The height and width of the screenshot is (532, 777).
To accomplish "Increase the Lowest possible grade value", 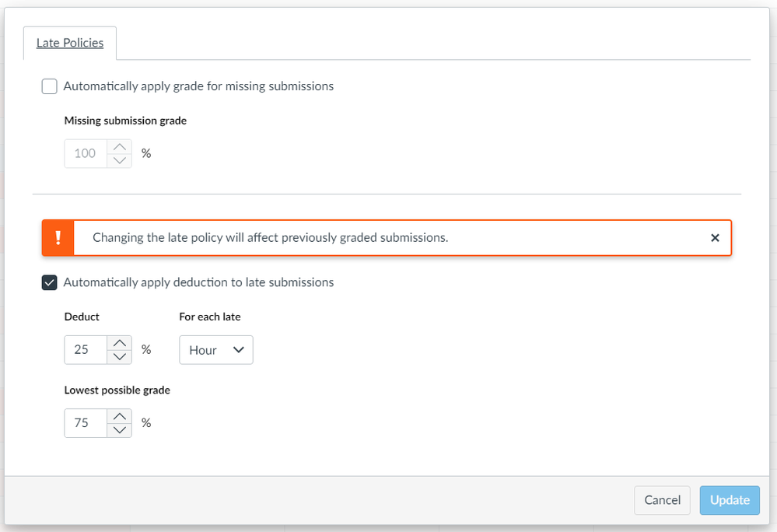I will (x=119, y=416).
